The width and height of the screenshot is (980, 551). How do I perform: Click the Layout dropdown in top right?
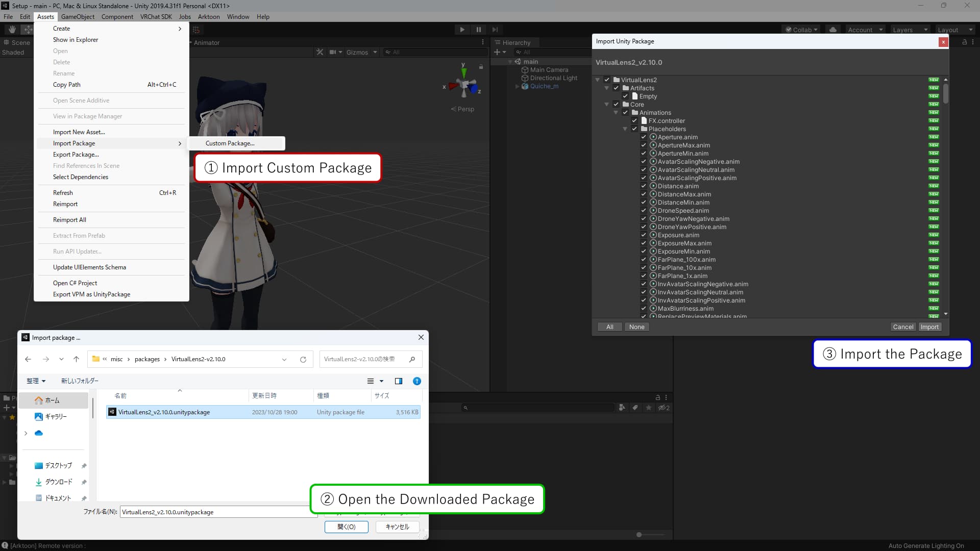click(x=952, y=30)
